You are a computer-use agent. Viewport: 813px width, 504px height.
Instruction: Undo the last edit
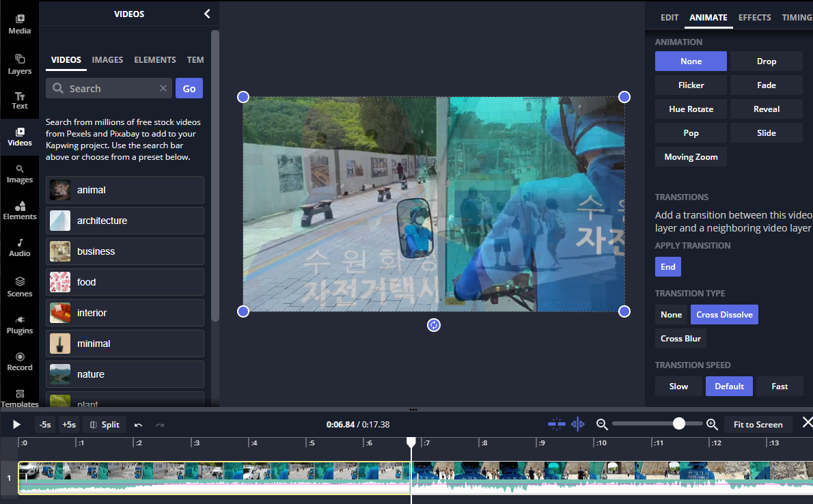point(137,424)
